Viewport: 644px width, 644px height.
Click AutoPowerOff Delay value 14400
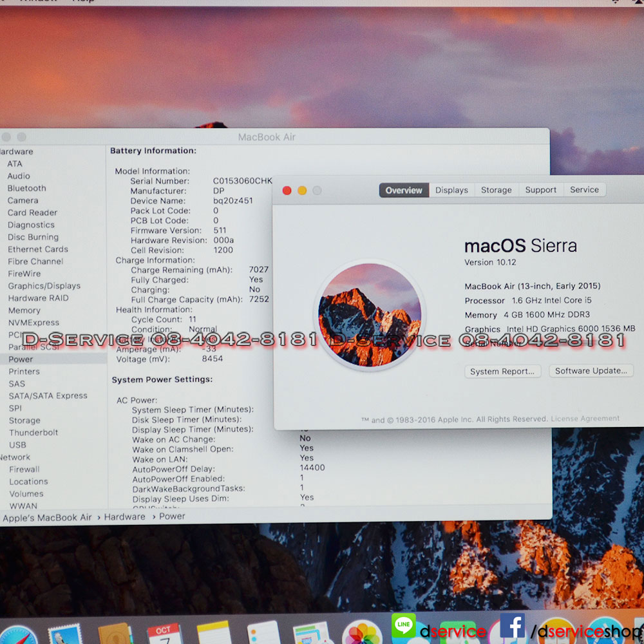click(312, 468)
